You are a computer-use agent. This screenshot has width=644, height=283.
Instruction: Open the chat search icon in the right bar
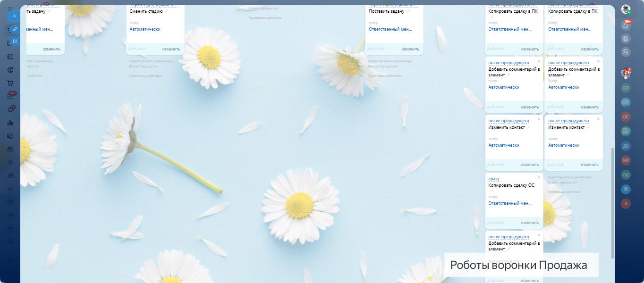[x=626, y=52]
